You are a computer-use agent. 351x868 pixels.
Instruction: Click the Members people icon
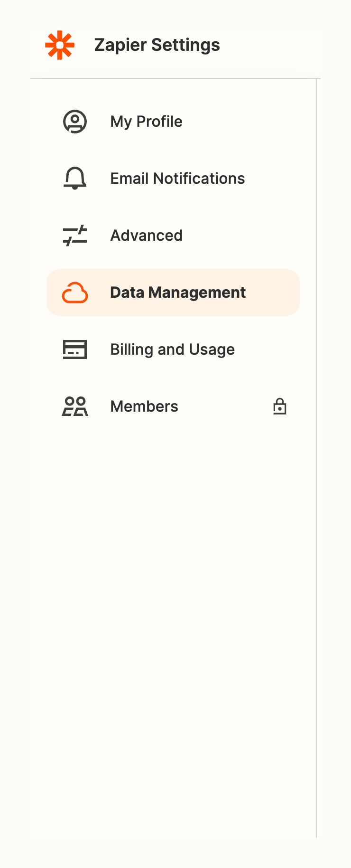(74, 406)
